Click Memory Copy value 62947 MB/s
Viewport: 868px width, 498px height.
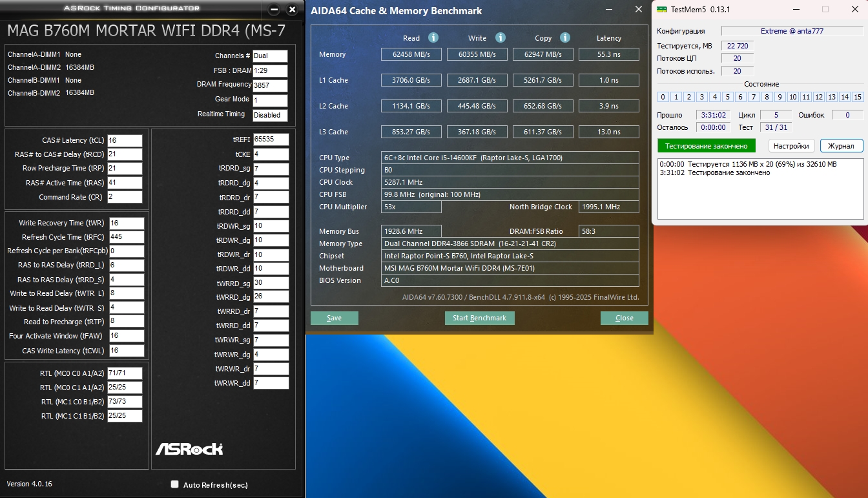(x=543, y=54)
